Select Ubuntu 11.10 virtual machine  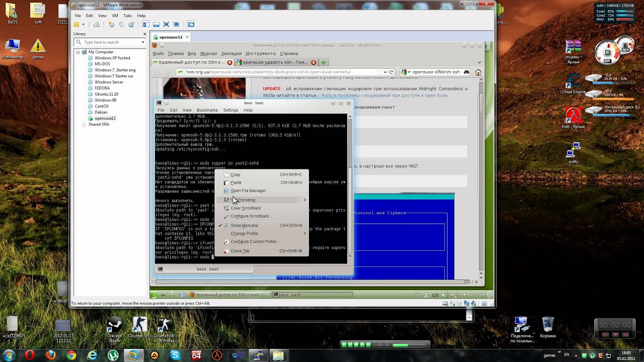click(x=106, y=94)
